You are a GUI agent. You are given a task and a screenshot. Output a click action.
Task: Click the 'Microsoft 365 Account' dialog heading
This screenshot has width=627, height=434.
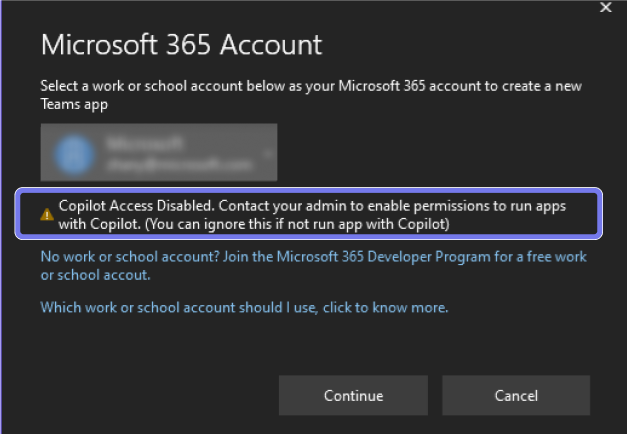pos(181,45)
